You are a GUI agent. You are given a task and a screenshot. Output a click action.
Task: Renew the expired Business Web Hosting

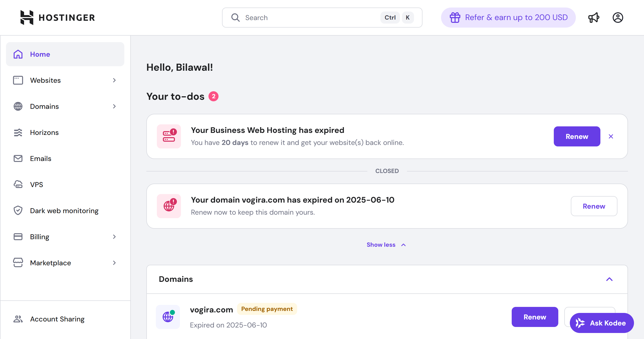(577, 136)
